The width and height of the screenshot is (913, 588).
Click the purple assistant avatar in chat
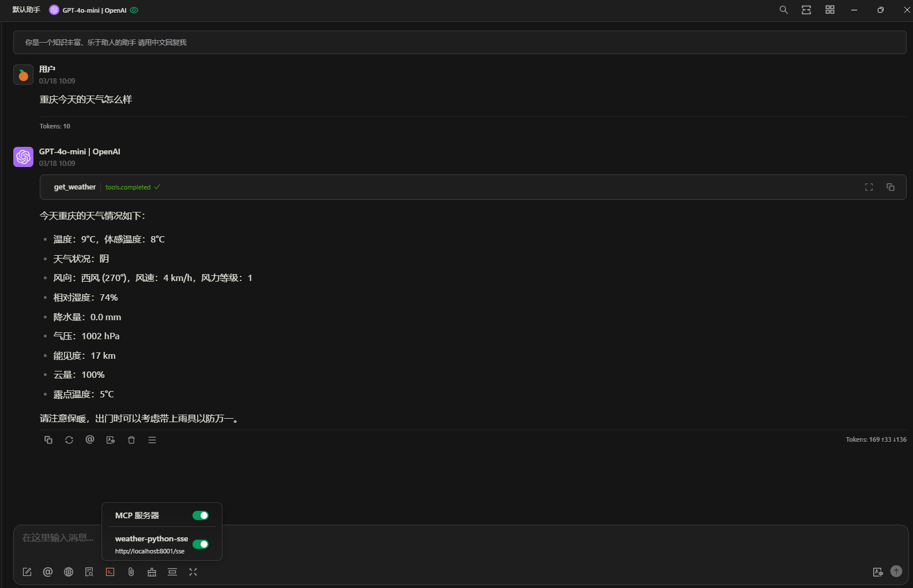(23, 157)
